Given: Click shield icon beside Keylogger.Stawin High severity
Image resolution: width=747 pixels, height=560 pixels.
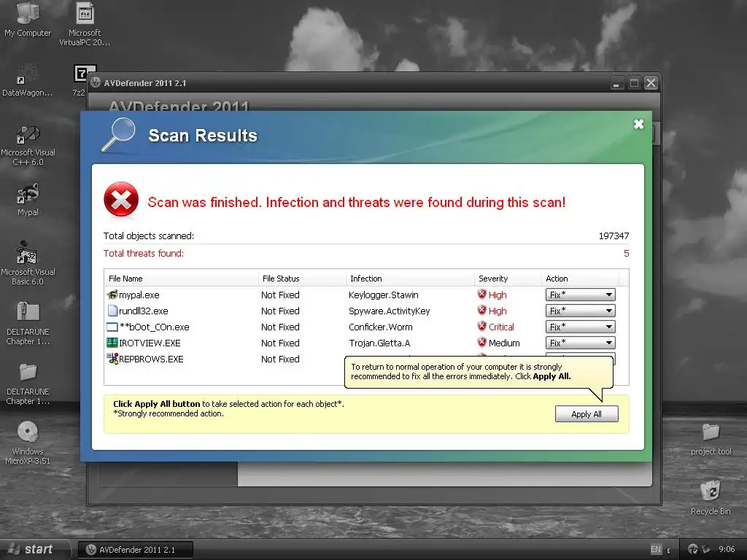Looking at the screenshot, I should pos(481,295).
